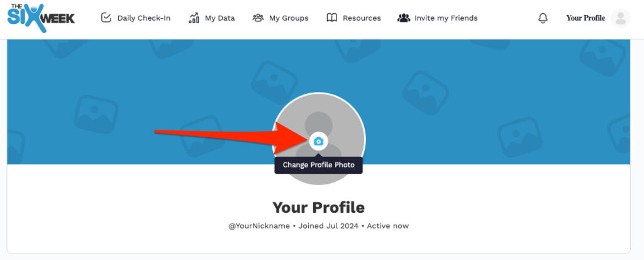The height and width of the screenshot is (260, 644).
Task: Click the people icon beside My Groups
Action: pyautogui.click(x=258, y=18)
